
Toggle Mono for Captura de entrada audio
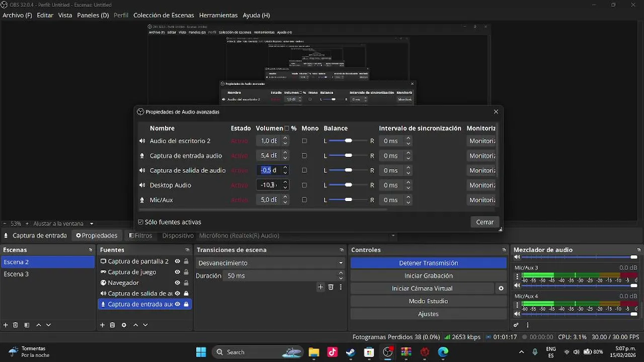(304, 156)
